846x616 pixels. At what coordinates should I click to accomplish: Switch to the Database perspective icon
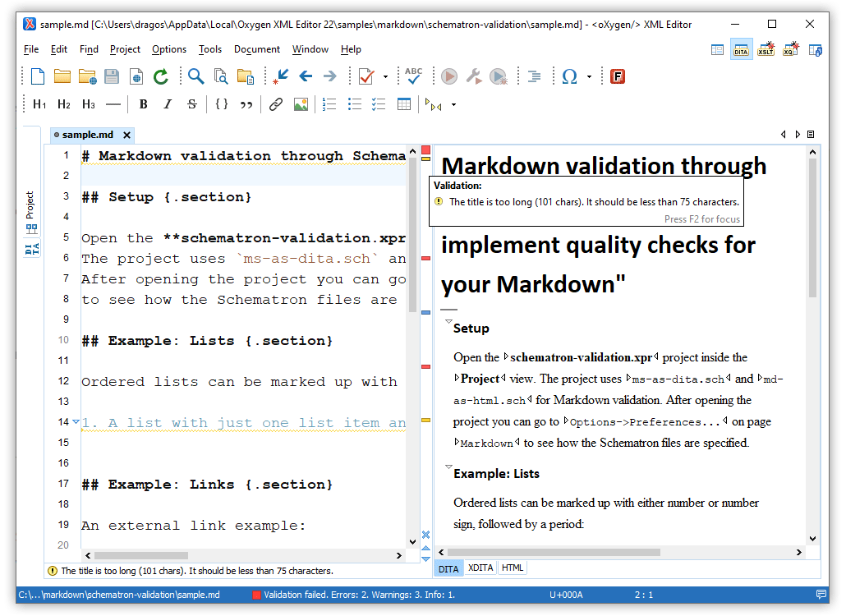816,50
